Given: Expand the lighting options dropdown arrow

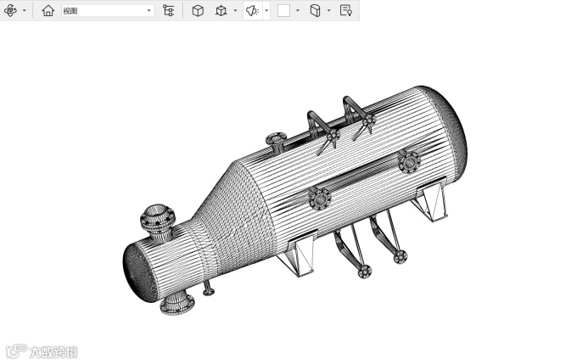Looking at the screenshot, I should click(x=266, y=10).
